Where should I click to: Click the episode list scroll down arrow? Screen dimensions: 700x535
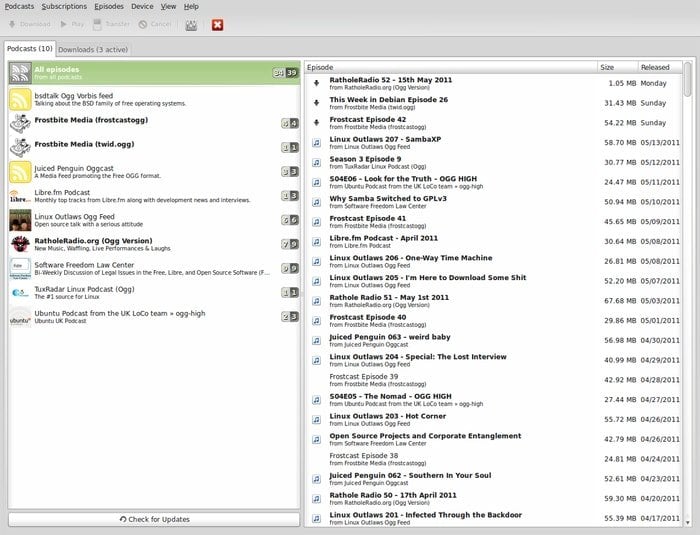point(688,522)
